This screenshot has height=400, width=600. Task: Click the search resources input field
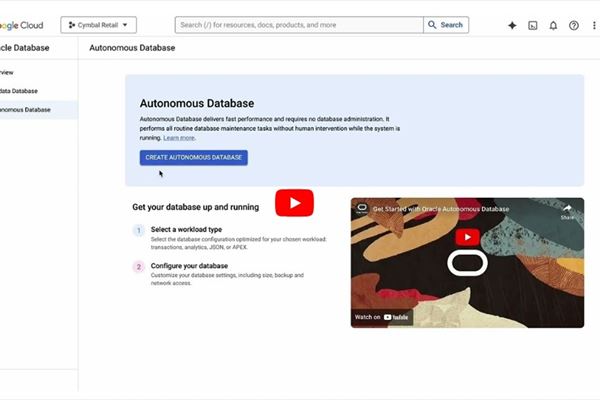pyautogui.click(x=299, y=25)
